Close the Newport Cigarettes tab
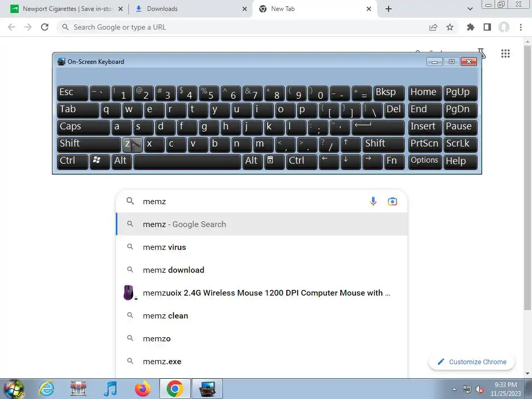This screenshot has width=532, height=399. pyautogui.click(x=121, y=9)
